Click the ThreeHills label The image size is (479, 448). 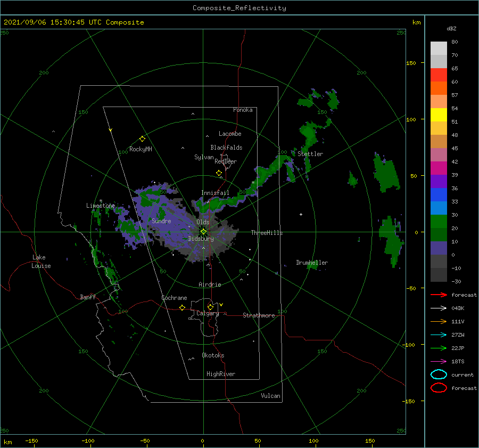click(x=267, y=233)
